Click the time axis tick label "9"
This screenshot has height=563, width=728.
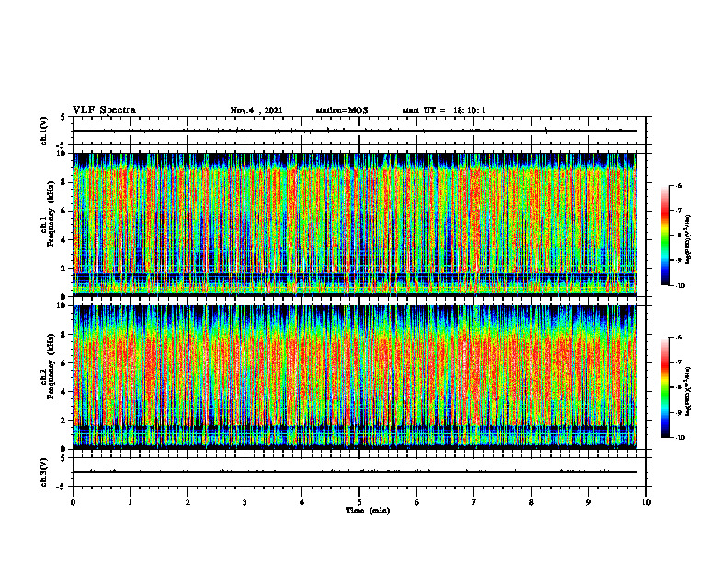(588, 502)
